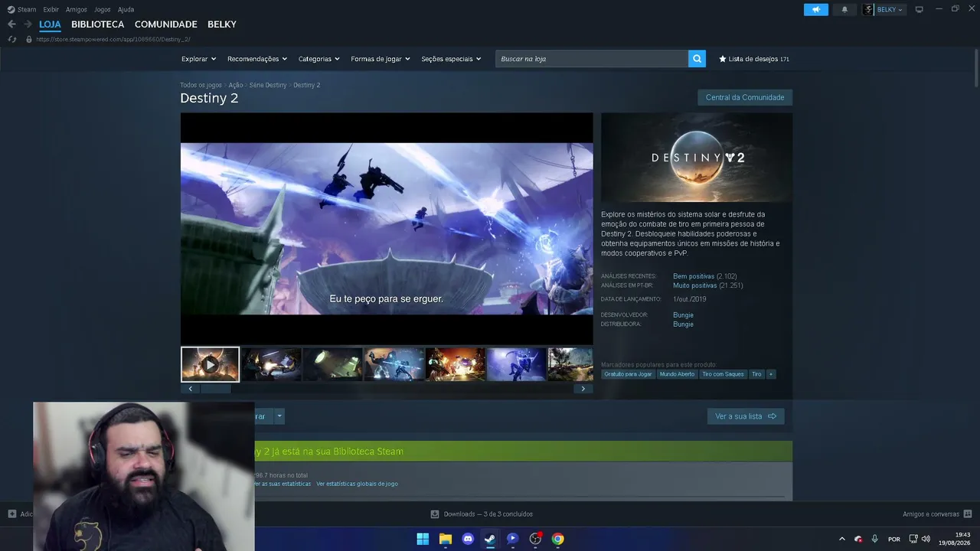Open Discord from the taskbar
Viewport: 980px width, 551px height.
468,539
